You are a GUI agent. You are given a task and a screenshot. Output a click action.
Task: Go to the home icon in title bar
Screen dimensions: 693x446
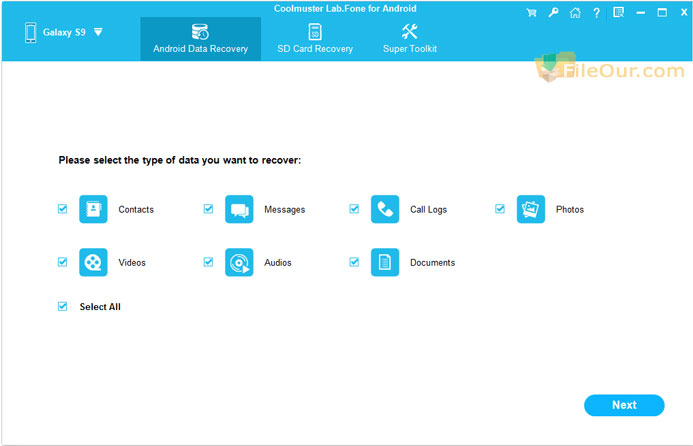point(575,13)
